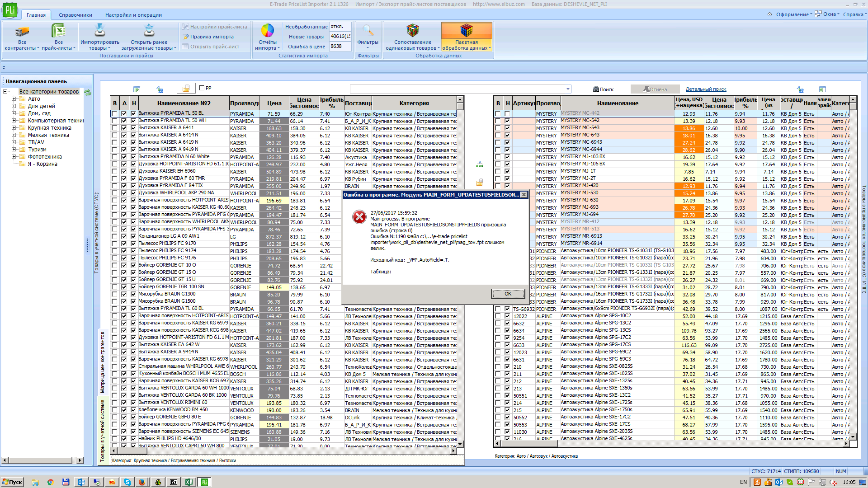Click Открыть ранее загруженные товары icon
The image size is (868, 488).
149,31
